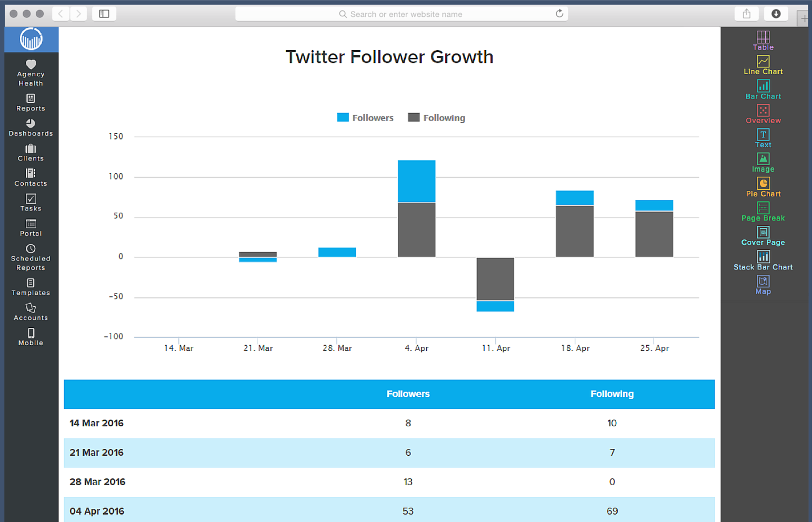Click the Downloads button in the toolbar
Image resolution: width=812 pixels, height=522 pixels.
coord(776,14)
